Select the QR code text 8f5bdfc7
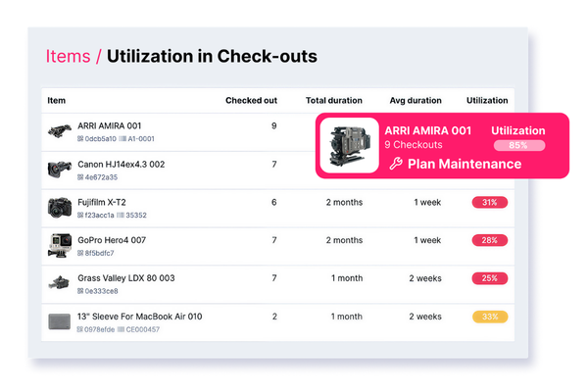The width and height of the screenshot is (588, 392). click(99, 253)
